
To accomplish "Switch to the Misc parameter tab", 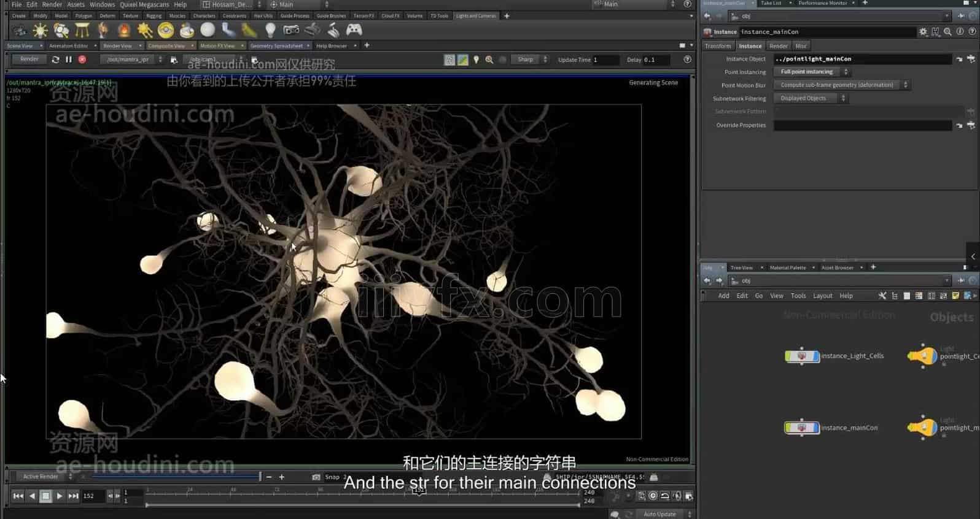I will 801,46.
